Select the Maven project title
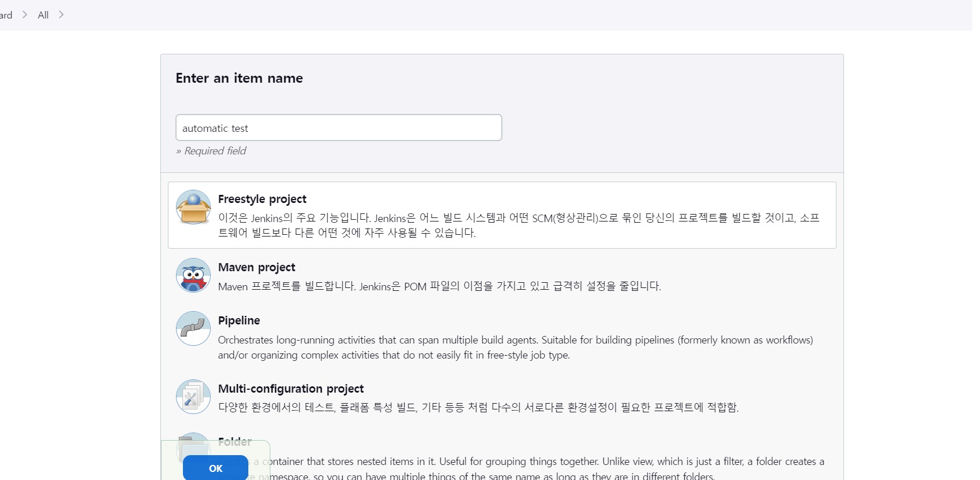The height and width of the screenshot is (480, 980). pyautogui.click(x=256, y=267)
